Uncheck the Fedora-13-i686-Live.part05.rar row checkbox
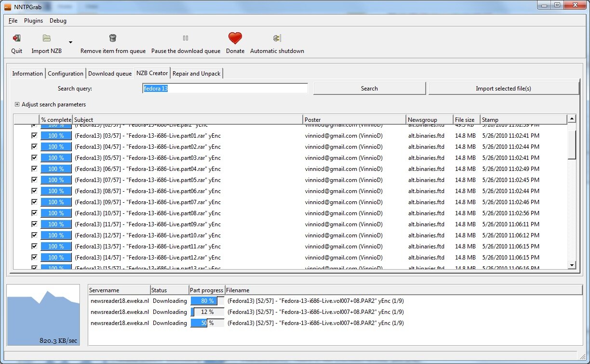 point(34,180)
